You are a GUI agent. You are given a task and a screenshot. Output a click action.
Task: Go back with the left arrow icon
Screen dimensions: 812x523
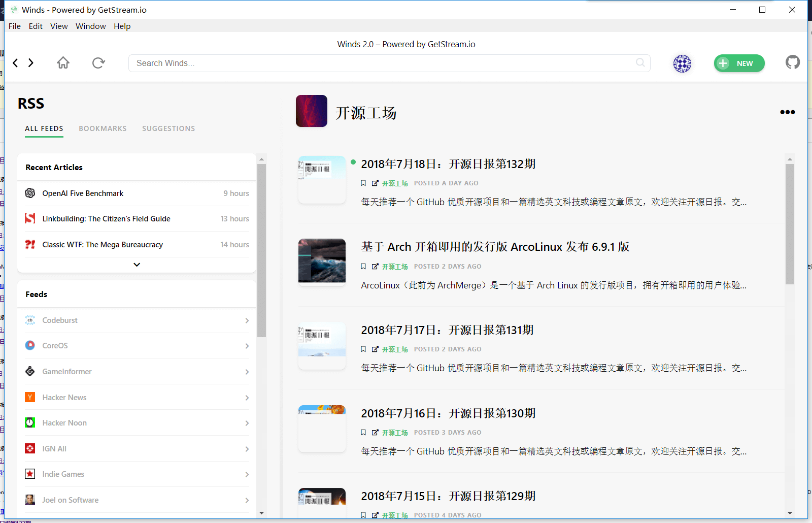16,63
